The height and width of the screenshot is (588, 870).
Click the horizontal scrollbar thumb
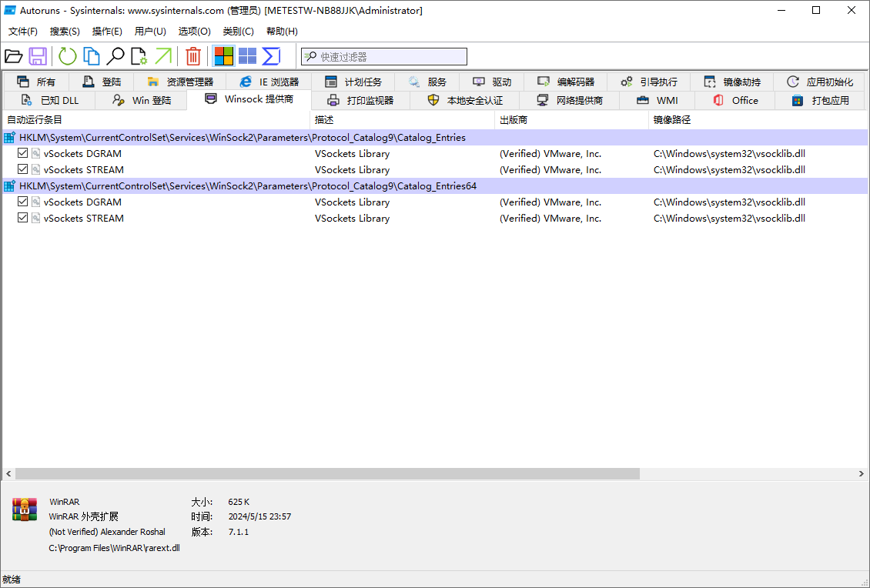[327, 474]
